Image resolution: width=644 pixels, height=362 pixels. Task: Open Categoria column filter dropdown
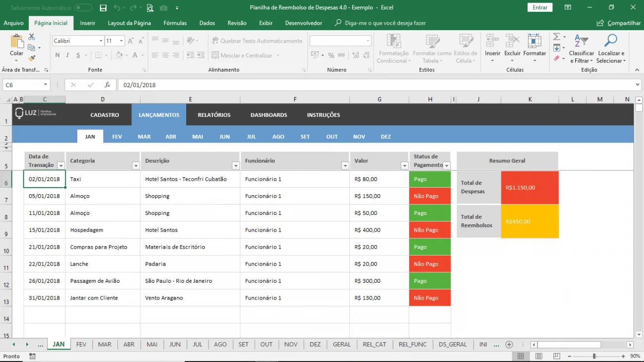click(x=136, y=166)
